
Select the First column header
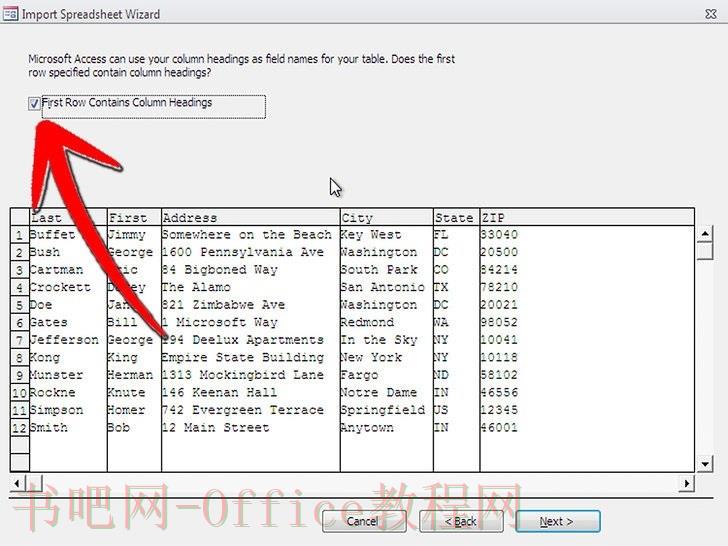coord(134,217)
